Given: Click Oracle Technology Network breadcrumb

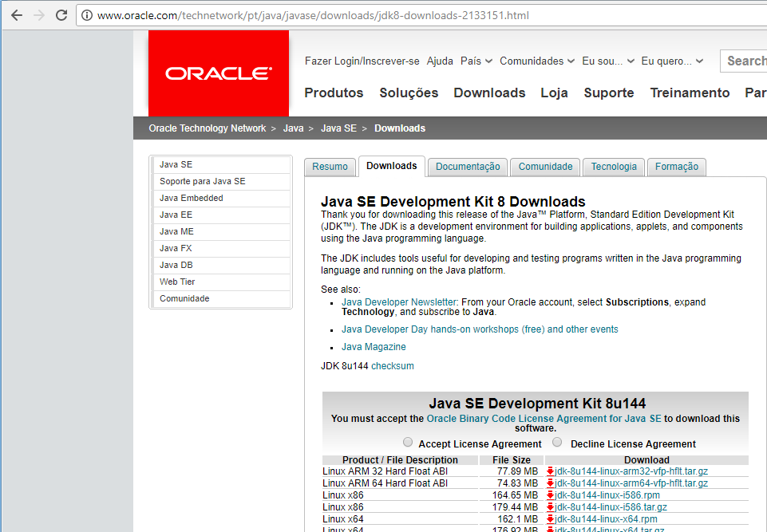Looking at the screenshot, I should (208, 128).
